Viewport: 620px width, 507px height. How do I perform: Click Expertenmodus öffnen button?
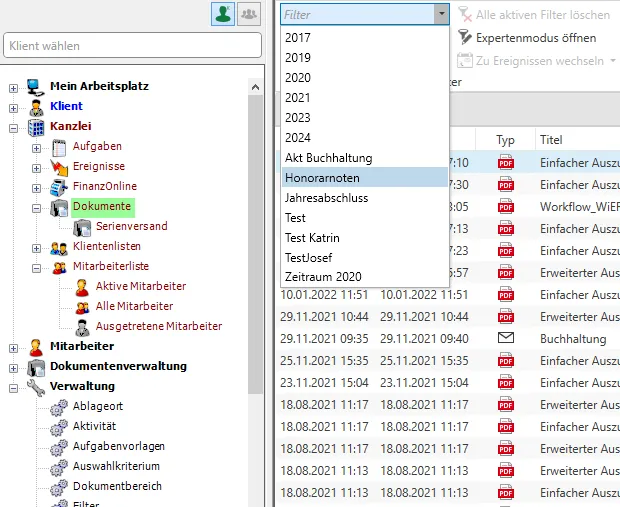point(527,38)
